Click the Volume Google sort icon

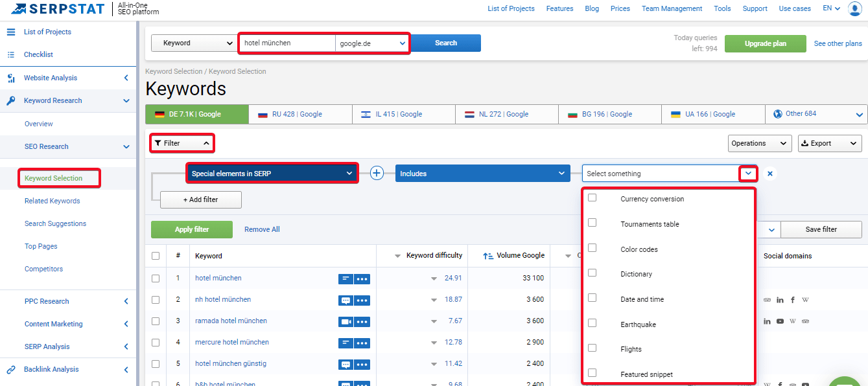(x=488, y=256)
